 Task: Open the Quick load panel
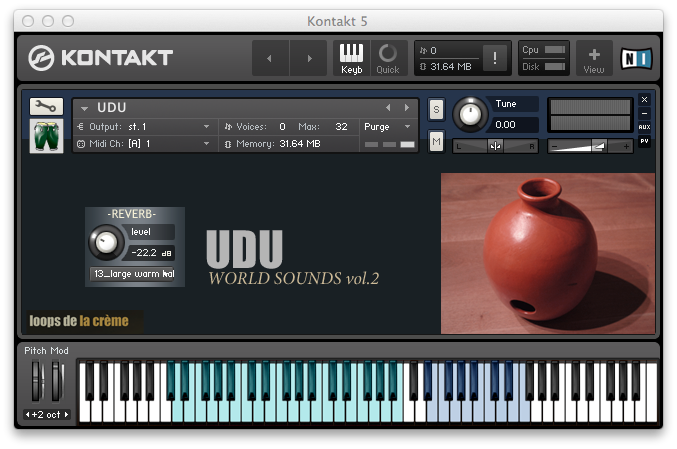tap(388, 58)
